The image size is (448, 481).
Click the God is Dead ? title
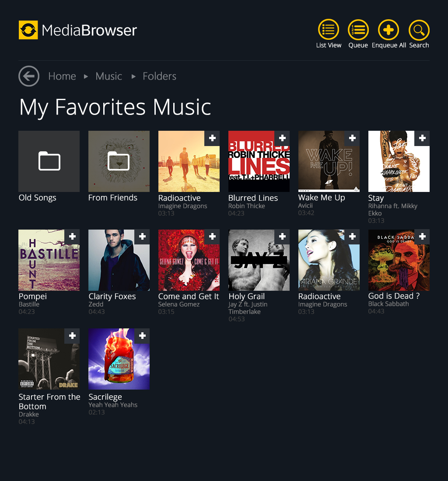[x=394, y=296]
